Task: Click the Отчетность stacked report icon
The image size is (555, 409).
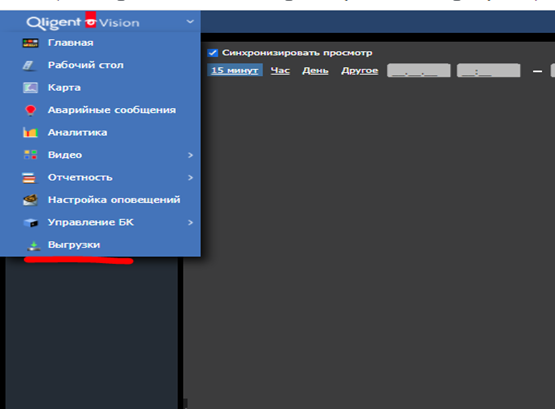Action: 29,178
